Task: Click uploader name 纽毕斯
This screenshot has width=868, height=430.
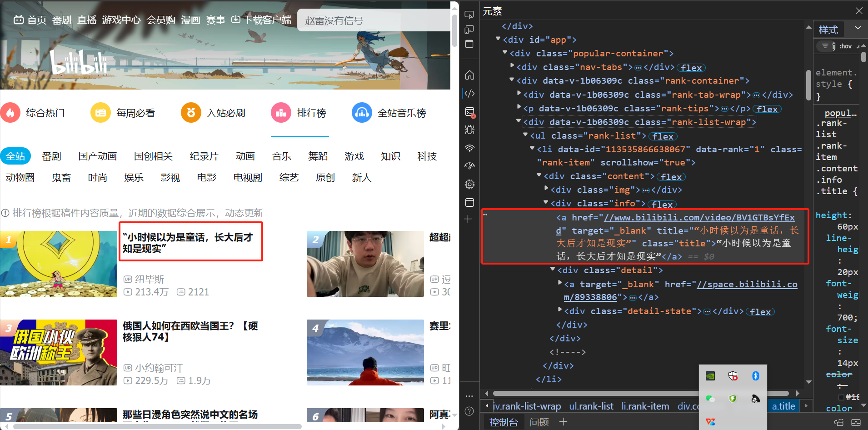Action: click(x=150, y=279)
